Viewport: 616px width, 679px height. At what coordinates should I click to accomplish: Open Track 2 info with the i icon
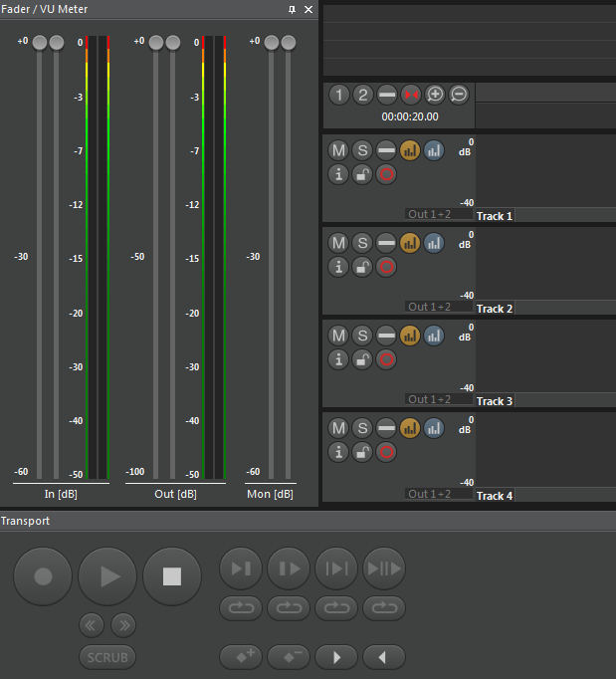[x=338, y=267]
